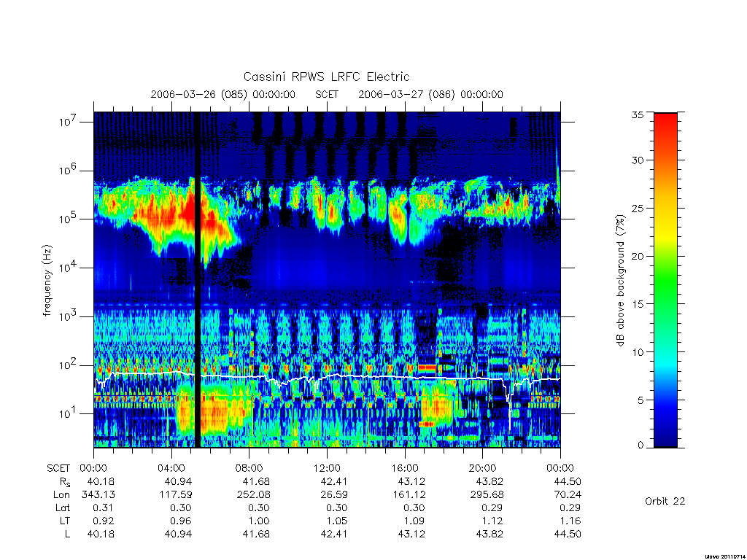The width and height of the screenshot is (747, 560).
Task: Click the title 'Cassini RPWS LRFC Electric'
Action: [326, 77]
